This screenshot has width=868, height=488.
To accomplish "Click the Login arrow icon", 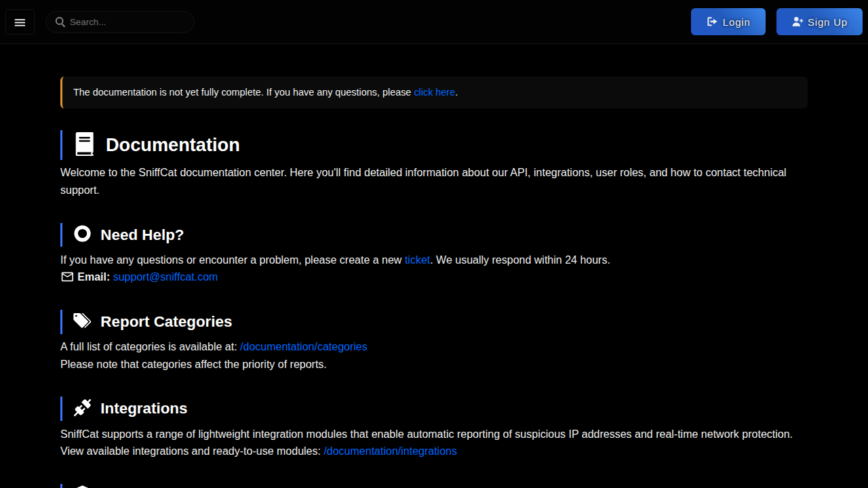I will point(712,22).
